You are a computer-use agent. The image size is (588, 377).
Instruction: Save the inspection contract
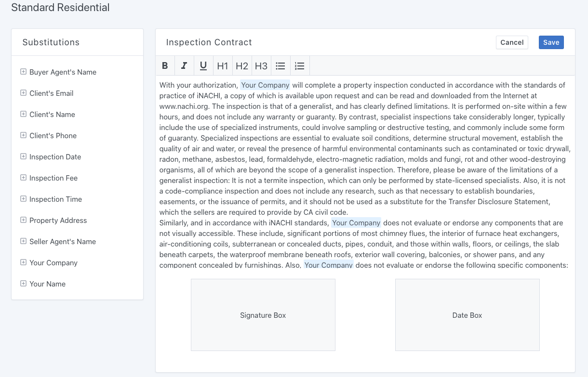coord(551,42)
